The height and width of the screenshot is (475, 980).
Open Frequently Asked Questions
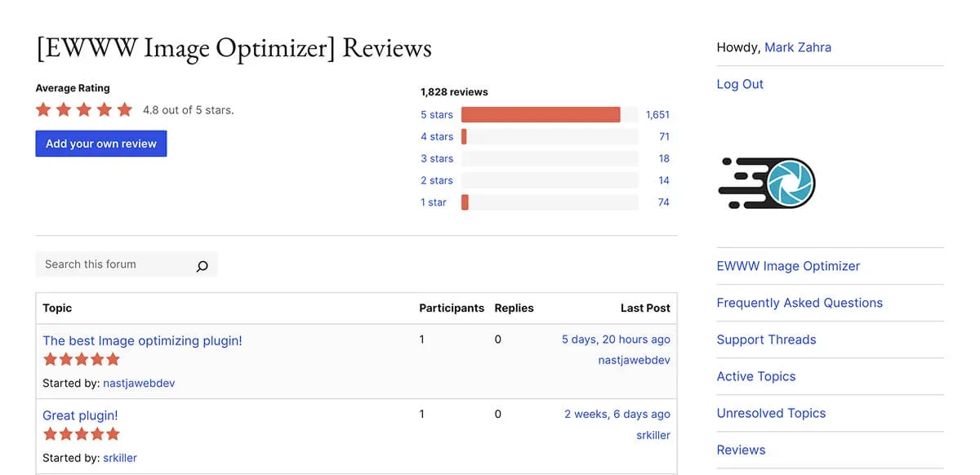tap(800, 303)
